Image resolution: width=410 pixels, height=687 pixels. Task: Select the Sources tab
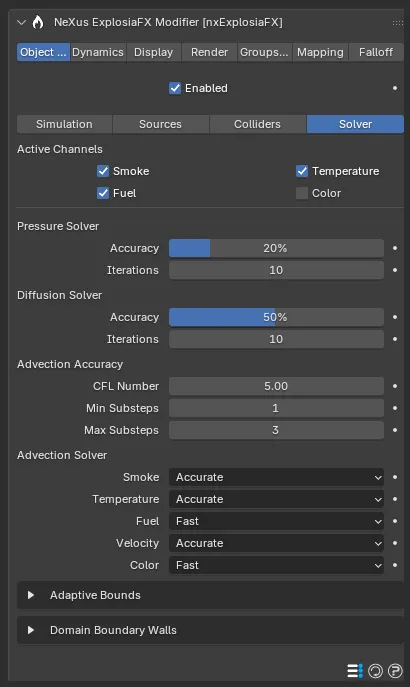point(161,124)
